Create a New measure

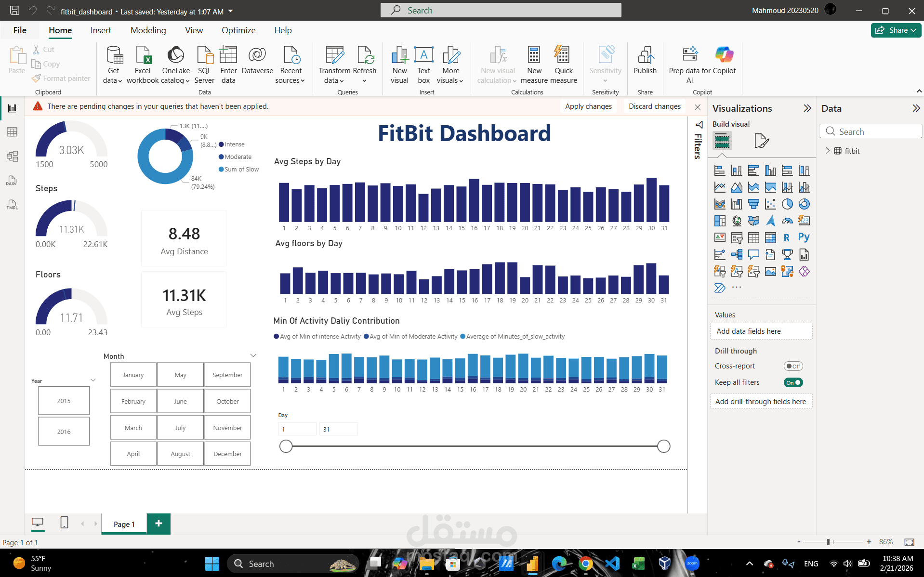pyautogui.click(x=534, y=65)
